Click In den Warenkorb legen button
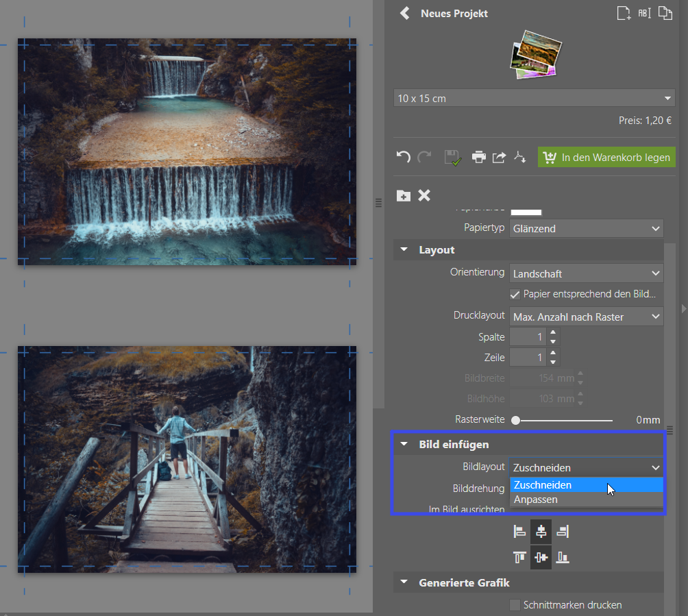Image resolution: width=688 pixels, height=616 pixels. [606, 157]
